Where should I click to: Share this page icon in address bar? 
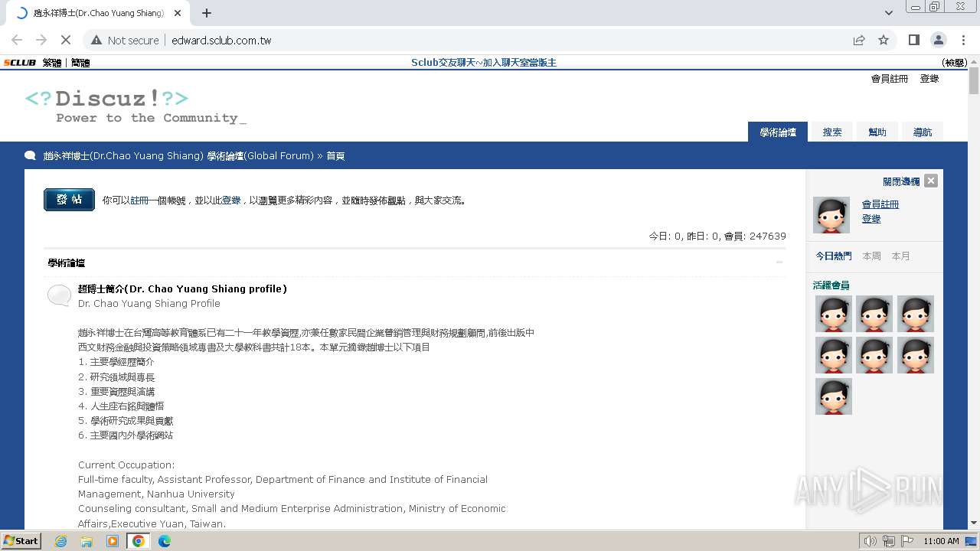(859, 40)
